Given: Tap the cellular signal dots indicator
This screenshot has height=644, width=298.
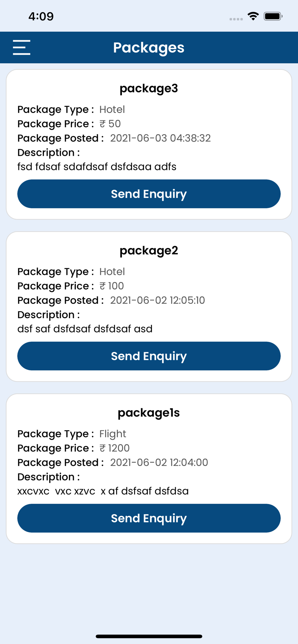Looking at the screenshot, I should pos(236,19).
